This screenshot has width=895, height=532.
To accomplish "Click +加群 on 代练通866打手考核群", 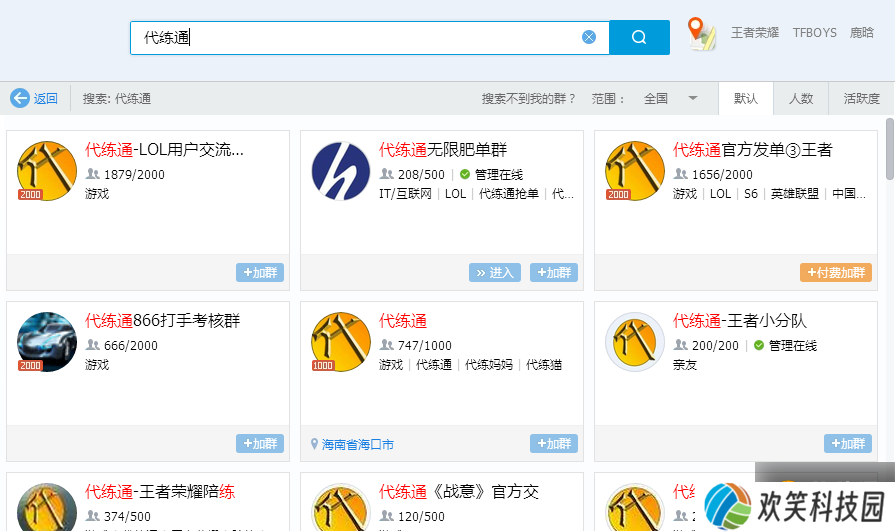I will coord(260,444).
